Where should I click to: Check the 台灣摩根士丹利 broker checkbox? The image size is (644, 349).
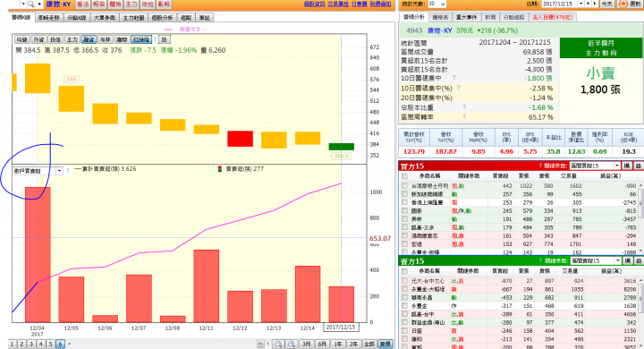404,186
